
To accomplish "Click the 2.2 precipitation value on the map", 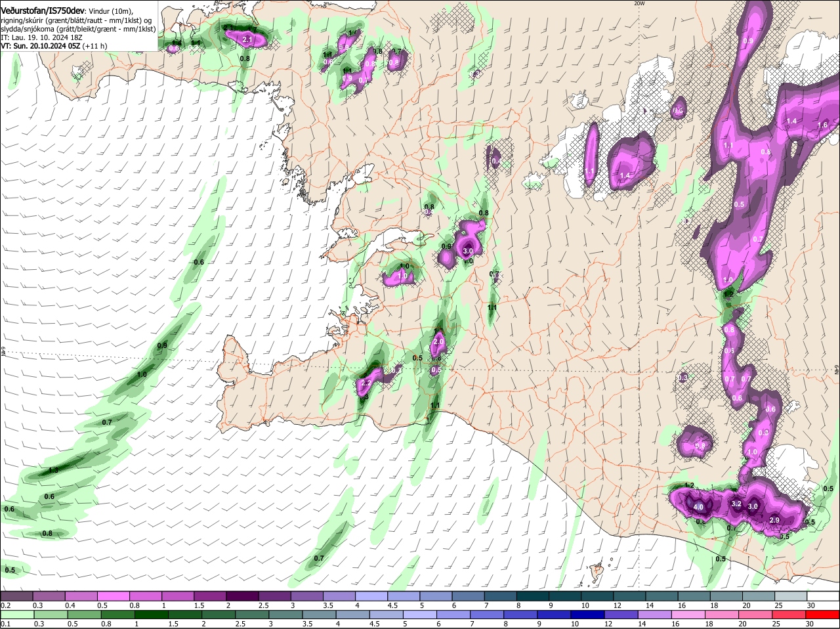I will 367,383.
